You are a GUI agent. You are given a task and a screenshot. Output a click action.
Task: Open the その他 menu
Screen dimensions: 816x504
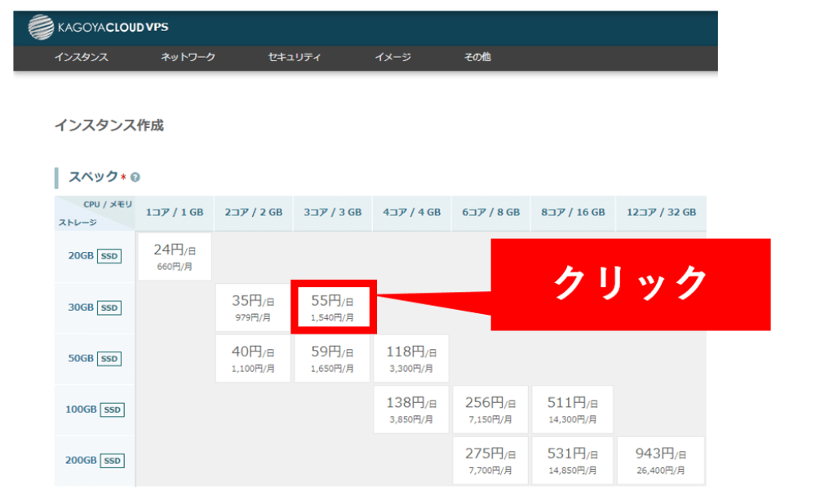[x=477, y=57]
